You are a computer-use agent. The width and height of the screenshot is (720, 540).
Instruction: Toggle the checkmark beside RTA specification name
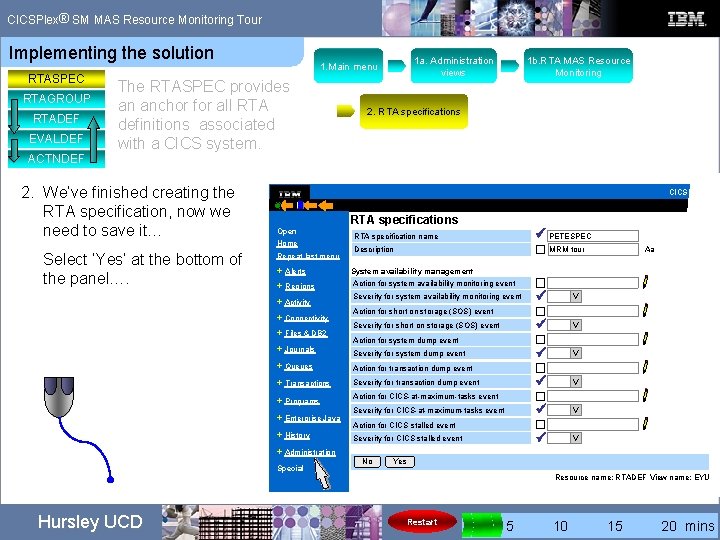click(x=540, y=234)
